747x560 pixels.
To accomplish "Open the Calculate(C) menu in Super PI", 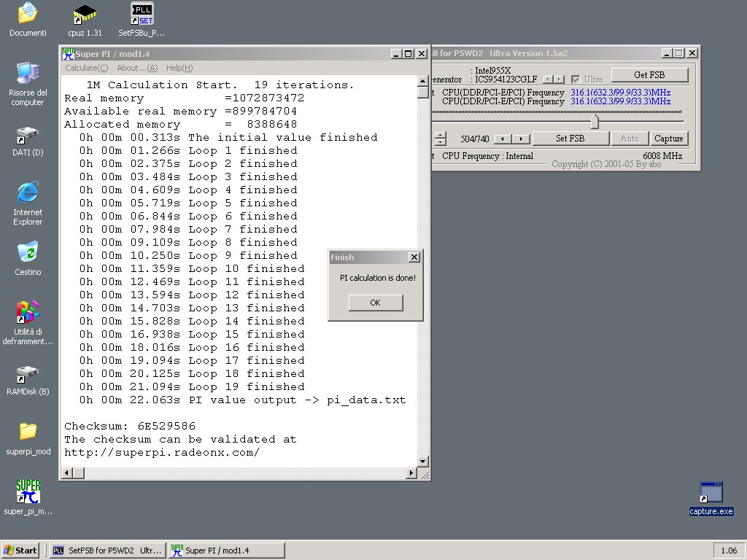I will coord(87,68).
